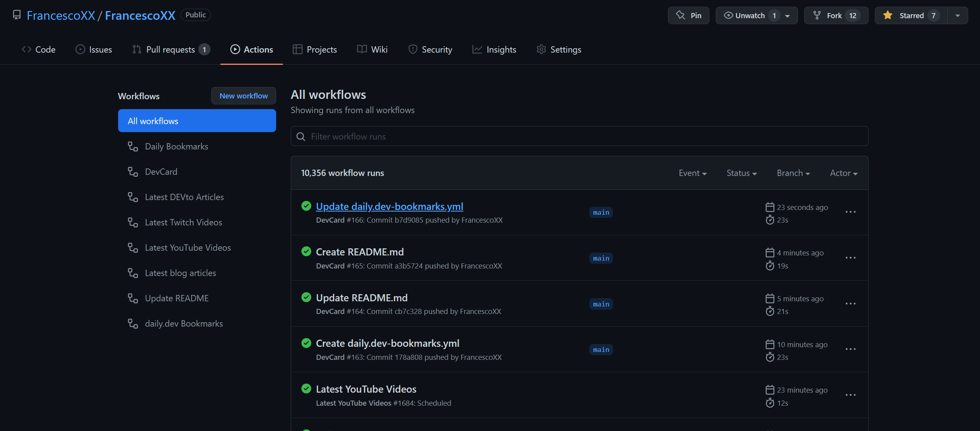Open the Insights tab

point(494,49)
